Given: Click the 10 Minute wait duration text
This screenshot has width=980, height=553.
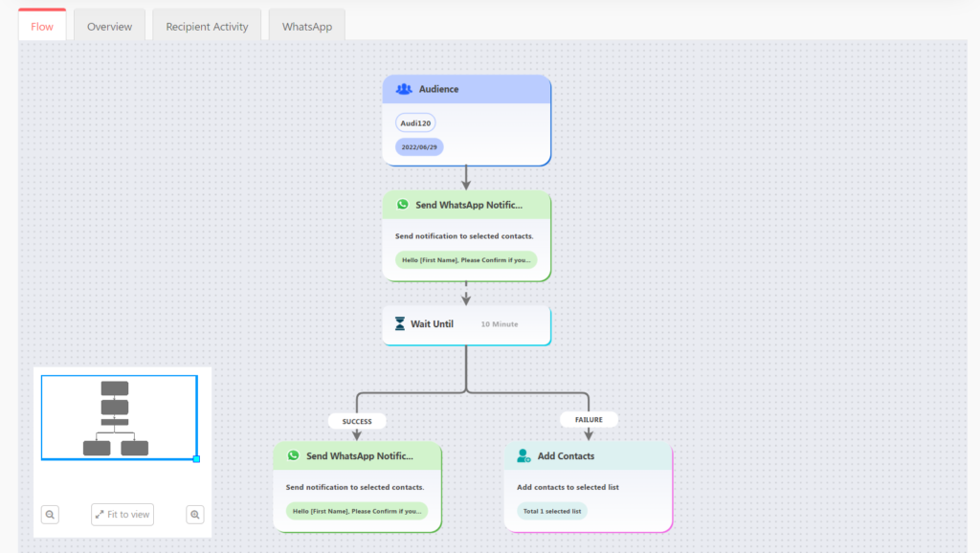Looking at the screenshot, I should pyautogui.click(x=500, y=324).
